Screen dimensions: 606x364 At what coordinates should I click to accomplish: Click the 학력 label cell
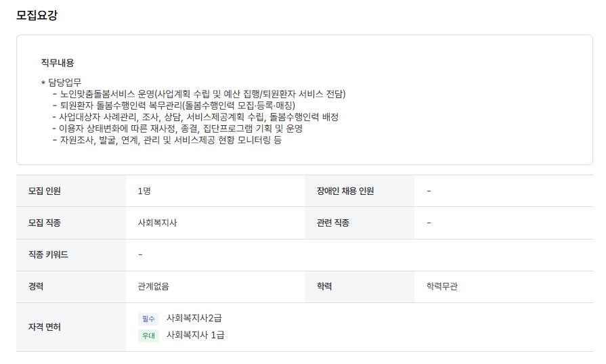[360, 287]
